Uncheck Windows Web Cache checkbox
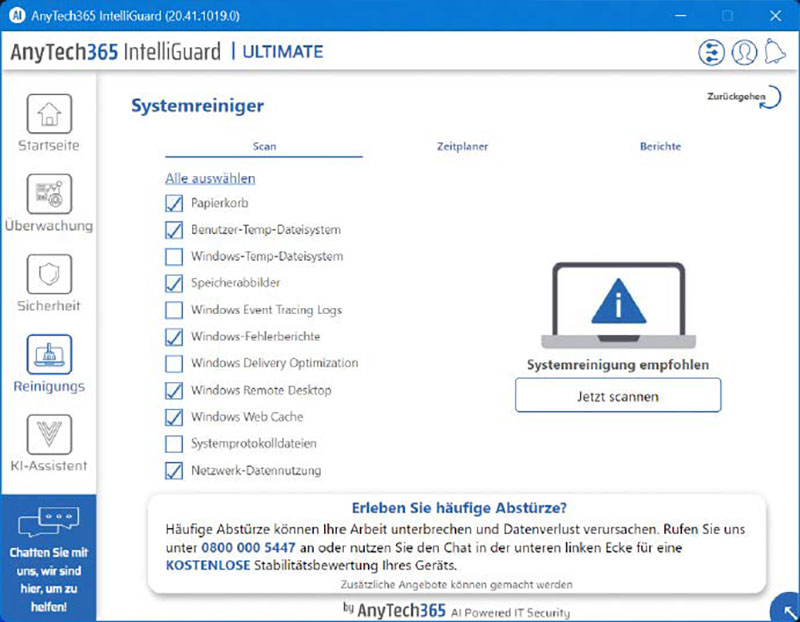Screen dimensions: 800x622 click(174, 417)
